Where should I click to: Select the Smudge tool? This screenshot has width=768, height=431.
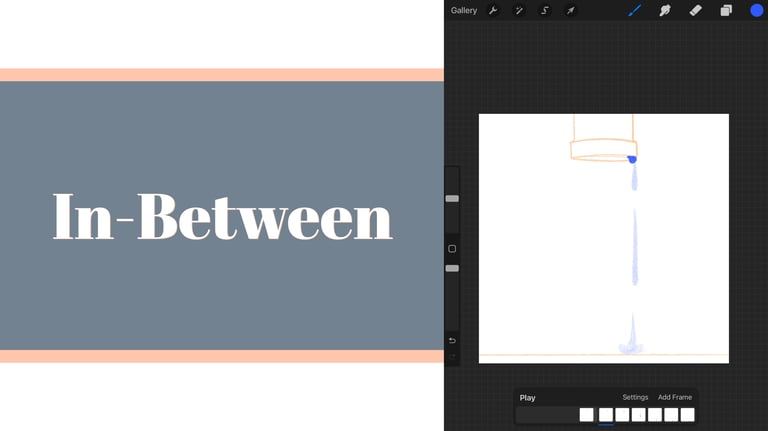tap(665, 10)
